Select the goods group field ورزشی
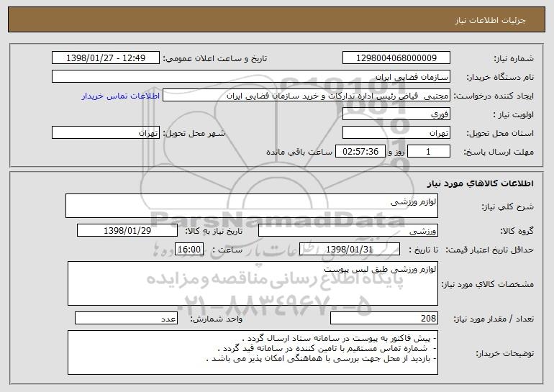This screenshot has height=392, width=554. tap(348, 231)
